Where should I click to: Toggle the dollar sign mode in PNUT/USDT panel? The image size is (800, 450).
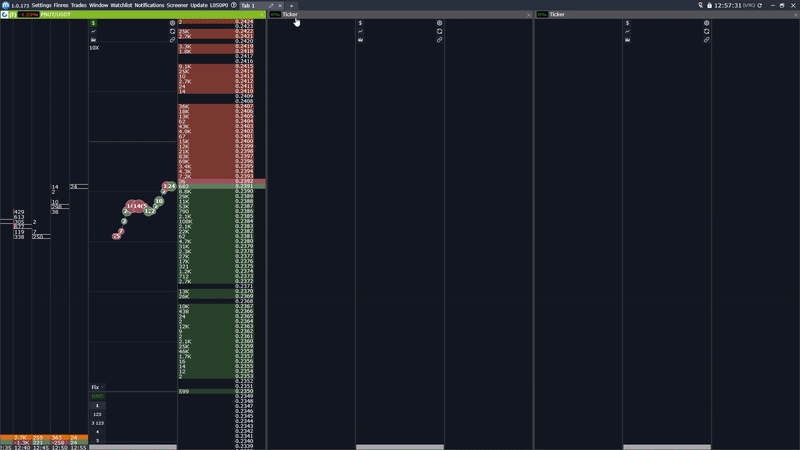click(x=93, y=23)
